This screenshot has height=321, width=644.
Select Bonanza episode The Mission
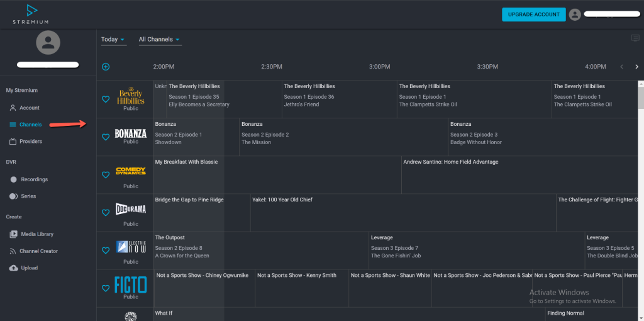(x=344, y=137)
